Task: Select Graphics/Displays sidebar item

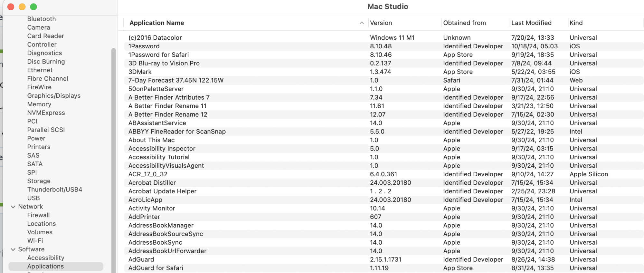Action: click(54, 96)
